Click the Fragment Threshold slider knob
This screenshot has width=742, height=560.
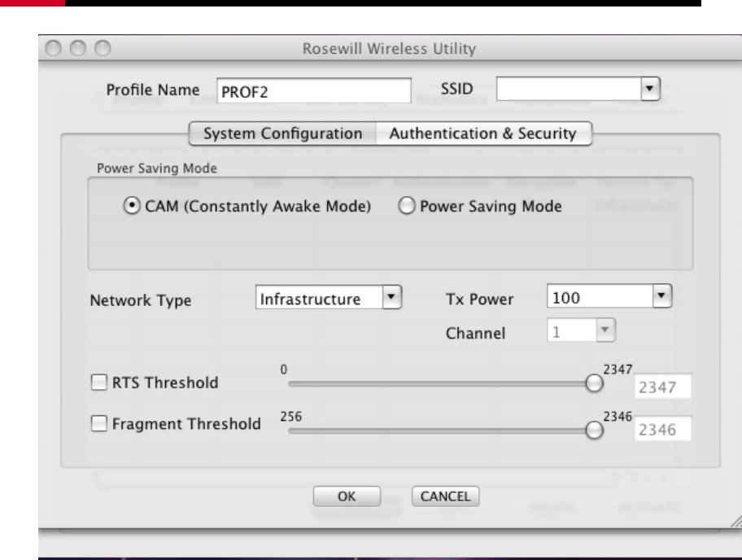click(x=594, y=430)
